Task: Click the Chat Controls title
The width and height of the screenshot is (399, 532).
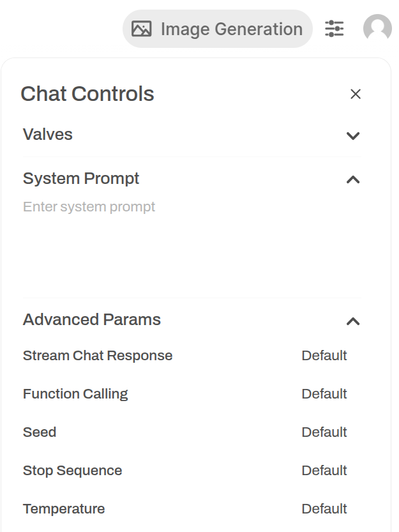Action: click(x=87, y=94)
